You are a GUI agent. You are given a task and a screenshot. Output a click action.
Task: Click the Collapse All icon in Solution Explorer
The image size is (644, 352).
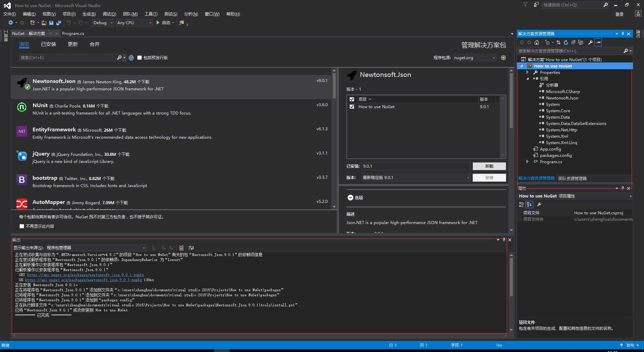[x=573, y=42]
